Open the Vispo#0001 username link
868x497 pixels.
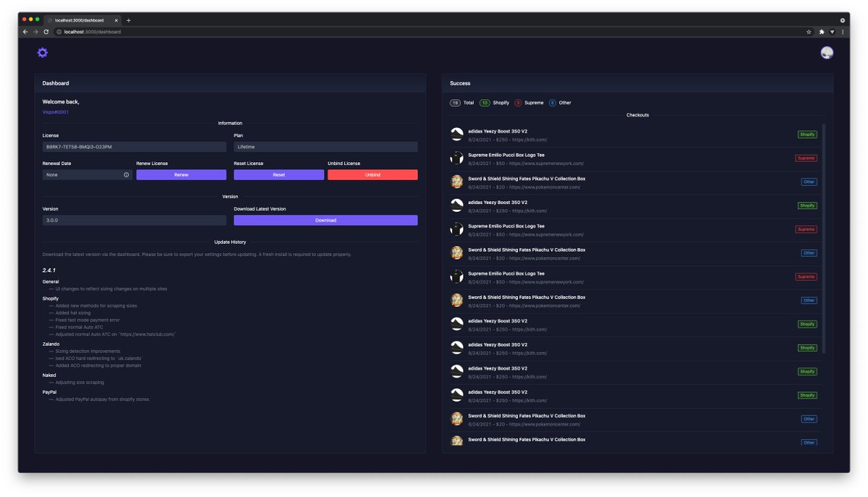[x=56, y=112]
